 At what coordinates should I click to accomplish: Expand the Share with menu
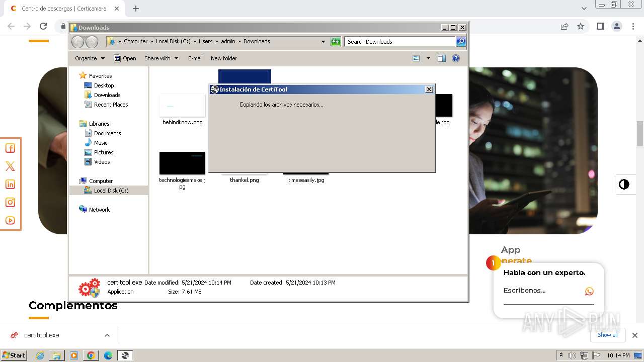(x=161, y=58)
